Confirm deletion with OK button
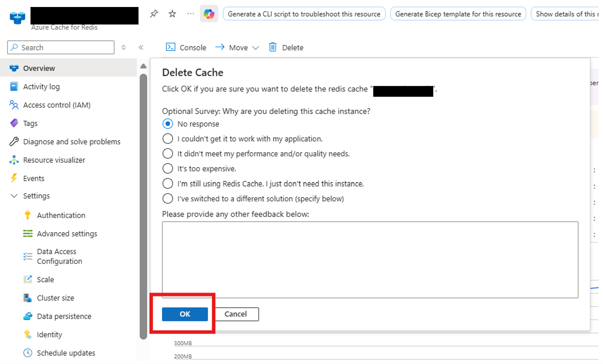Screen dimensions: 603x364 pyautogui.click(x=185, y=314)
